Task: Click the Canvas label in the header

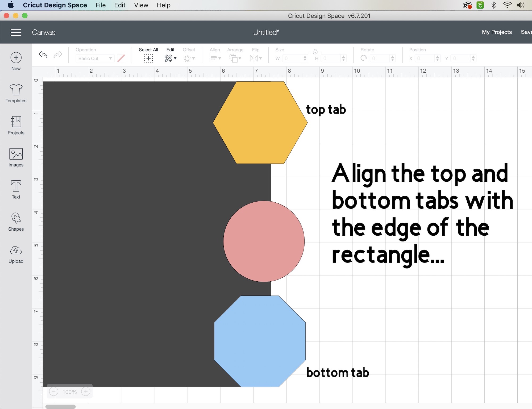Action: [44, 32]
